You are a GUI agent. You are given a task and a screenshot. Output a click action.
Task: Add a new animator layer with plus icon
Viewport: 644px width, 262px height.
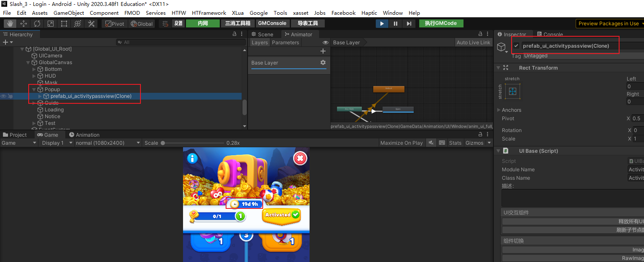tap(323, 51)
